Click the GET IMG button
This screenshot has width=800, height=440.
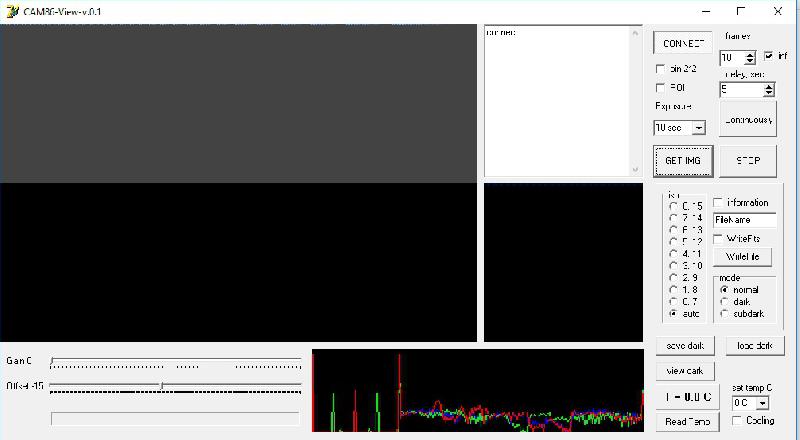pyautogui.click(x=683, y=161)
